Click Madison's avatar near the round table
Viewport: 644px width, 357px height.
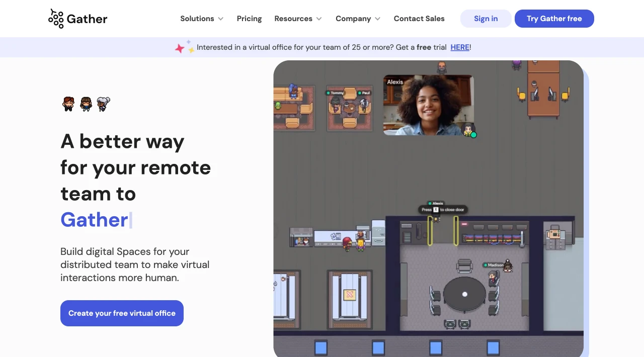(508, 265)
